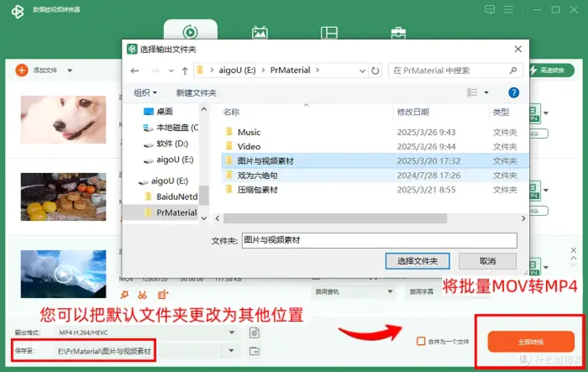588x372 pixels.
Task: Click the orange plus add file icon
Action: point(22,70)
